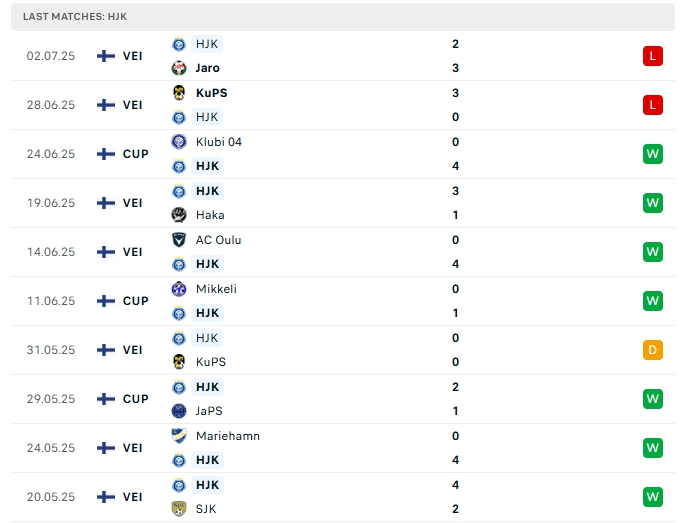Click the SJK team crest icon
Viewport: 686px width, 523px height.
pos(179,509)
